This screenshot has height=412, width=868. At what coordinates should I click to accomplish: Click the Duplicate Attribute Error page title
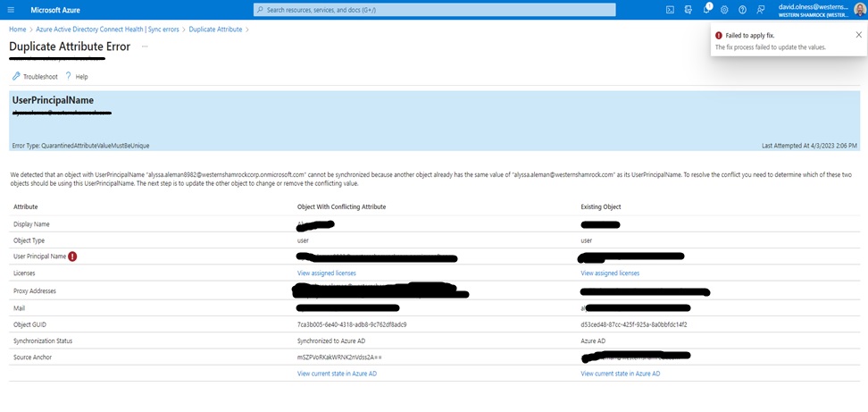[x=70, y=46]
